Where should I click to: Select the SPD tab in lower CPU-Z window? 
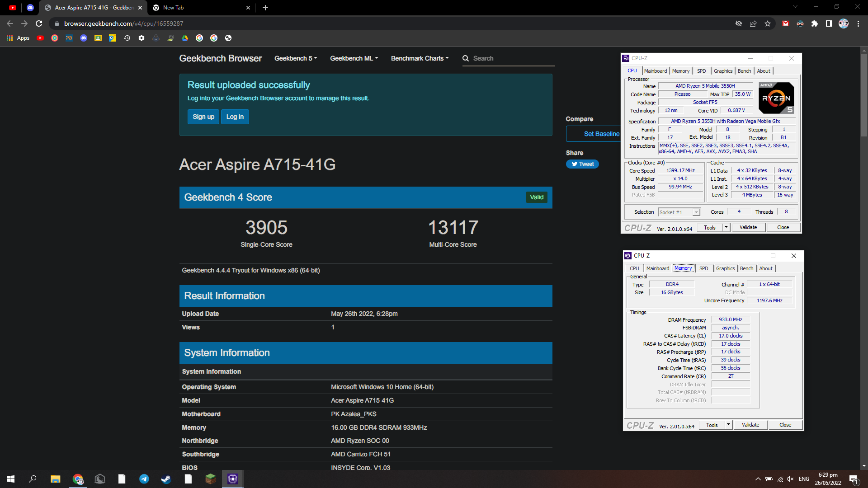[703, 268]
